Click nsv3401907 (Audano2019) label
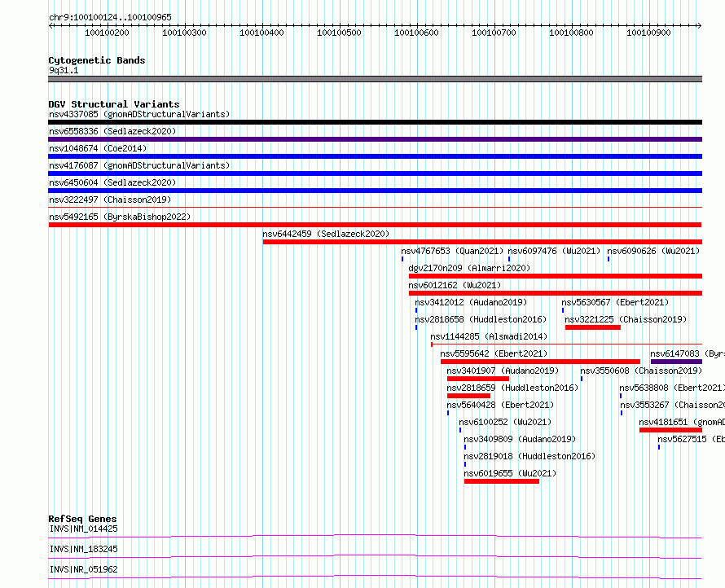 pyautogui.click(x=503, y=371)
